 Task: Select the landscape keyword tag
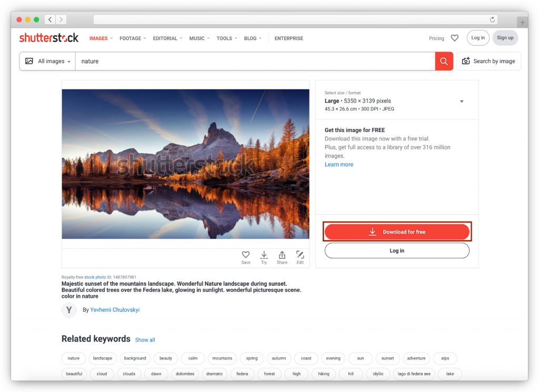(103, 358)
